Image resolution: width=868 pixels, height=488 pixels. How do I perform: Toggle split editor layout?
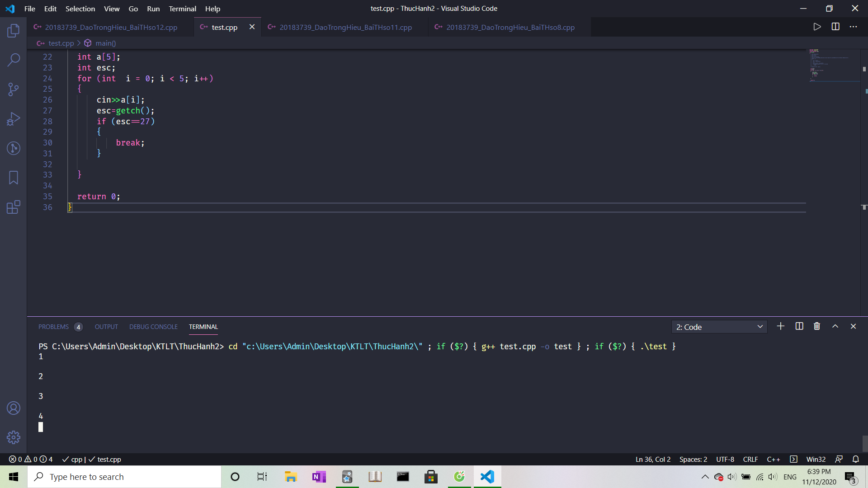835,27
